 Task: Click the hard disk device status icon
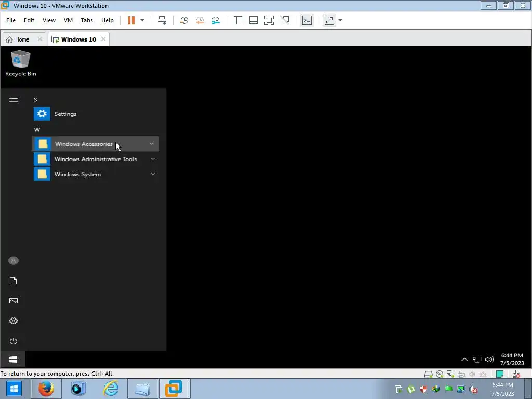point(429,374)
